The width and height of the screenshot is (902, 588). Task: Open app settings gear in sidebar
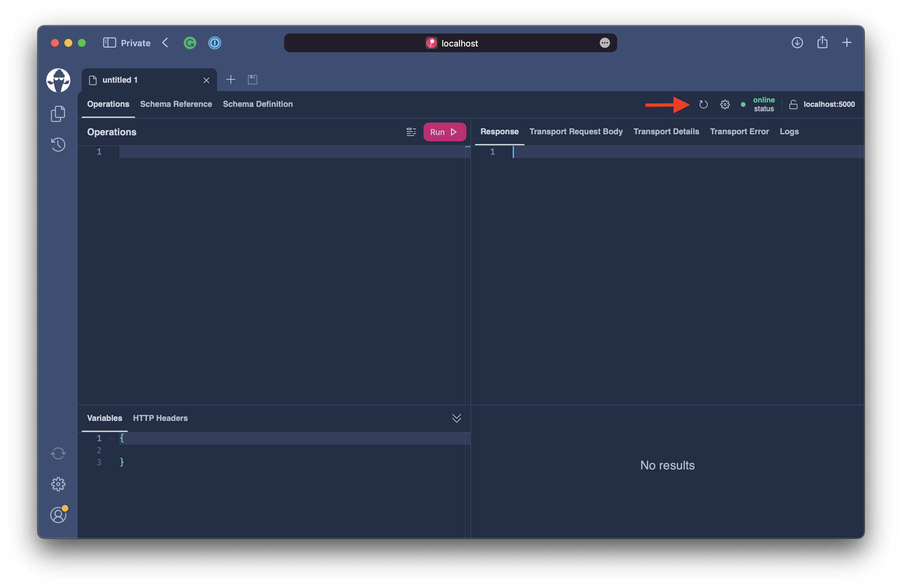(58, 484)
